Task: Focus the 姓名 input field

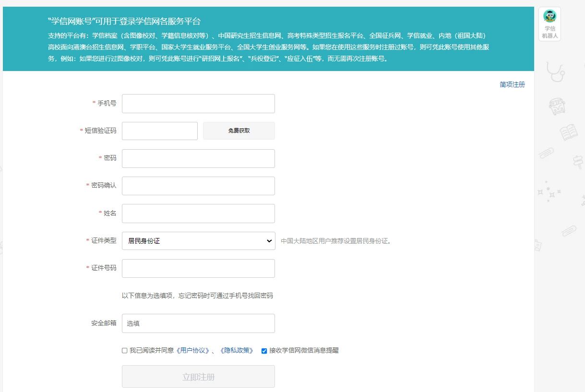Action: pyautogui.click(x=198, y=214)
